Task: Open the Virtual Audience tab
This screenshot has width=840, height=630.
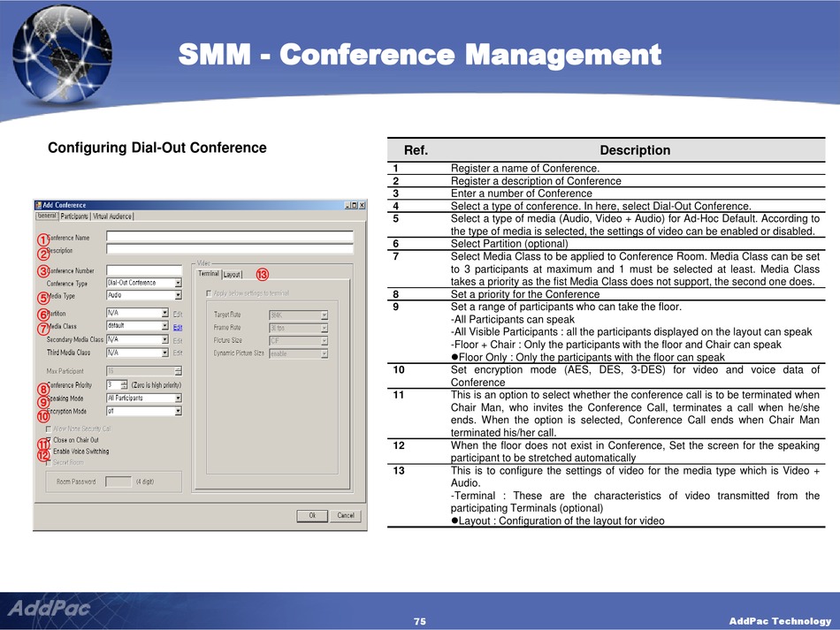Action: (x=112, y=216)
